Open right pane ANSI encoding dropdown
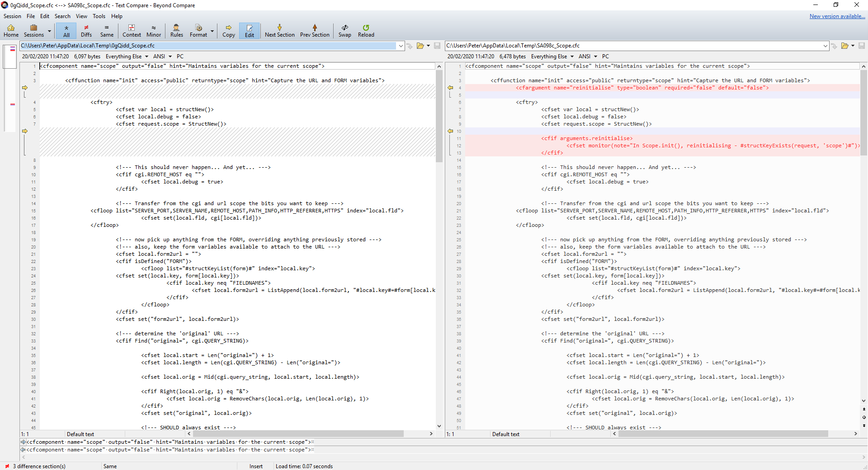868x470 pixels. pyautogui.click(x=588, y=56)
